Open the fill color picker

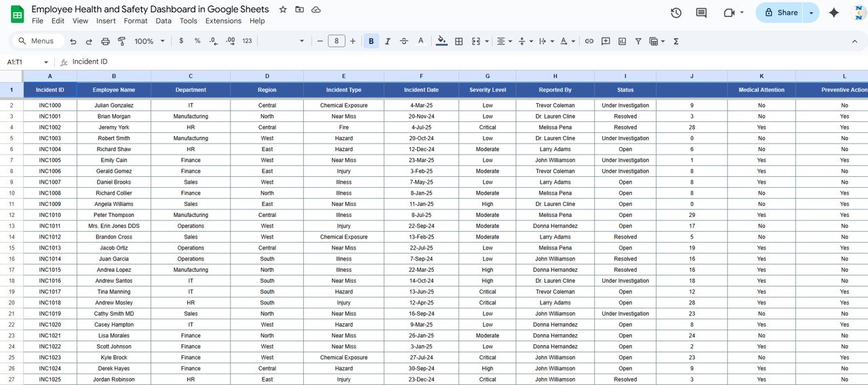click(441, 41)
